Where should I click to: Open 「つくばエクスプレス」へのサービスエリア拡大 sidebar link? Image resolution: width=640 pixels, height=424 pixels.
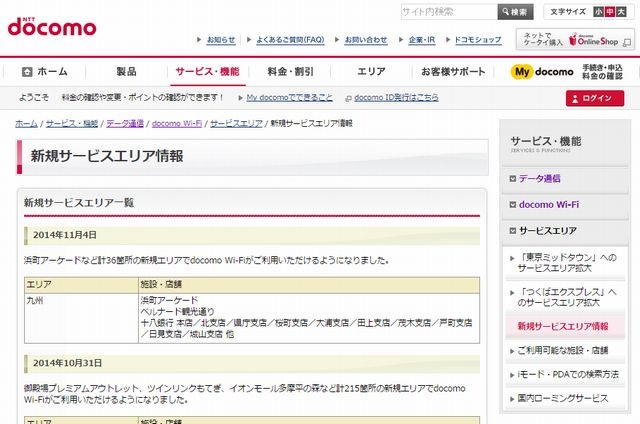coord(567,297)
